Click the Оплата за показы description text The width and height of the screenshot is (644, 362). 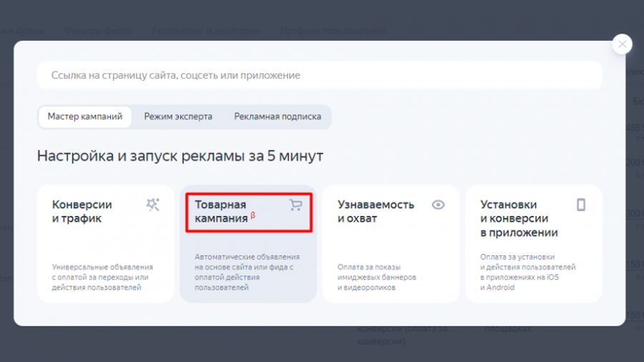377,277
